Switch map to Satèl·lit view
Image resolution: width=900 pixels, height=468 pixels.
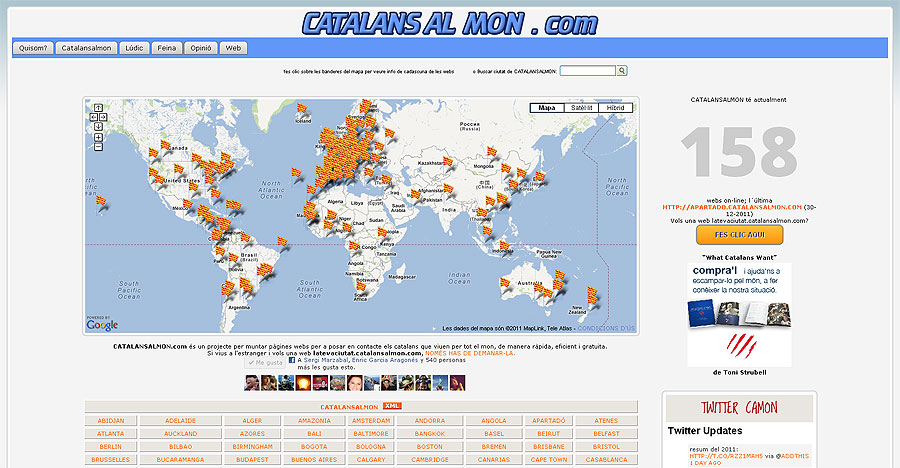point(580,107)
